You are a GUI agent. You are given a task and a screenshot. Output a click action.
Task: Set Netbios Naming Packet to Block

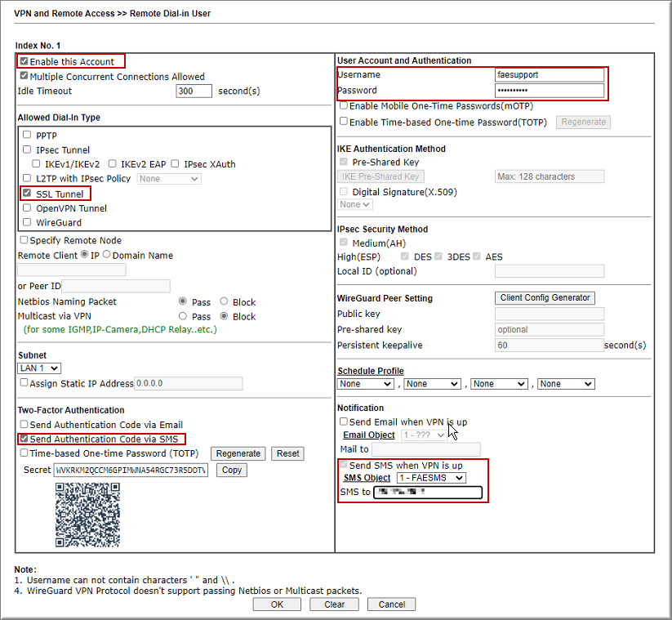(x=224, y=301)
